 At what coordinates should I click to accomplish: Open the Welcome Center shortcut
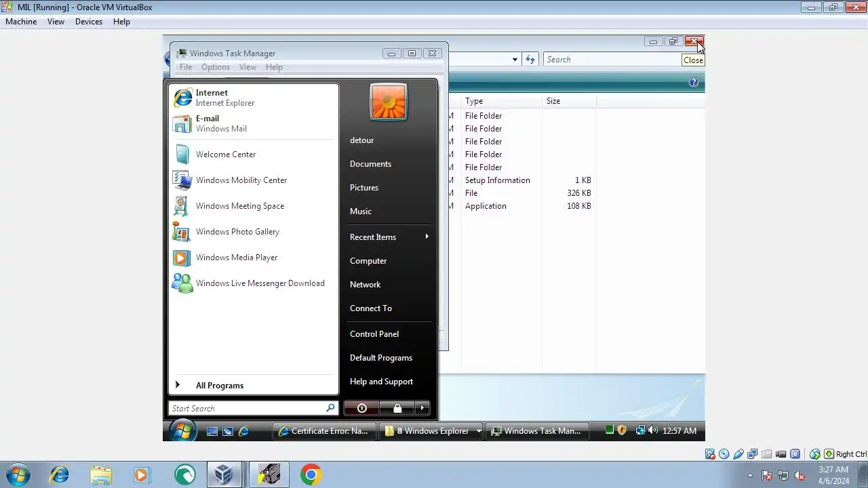click(253, 155)
